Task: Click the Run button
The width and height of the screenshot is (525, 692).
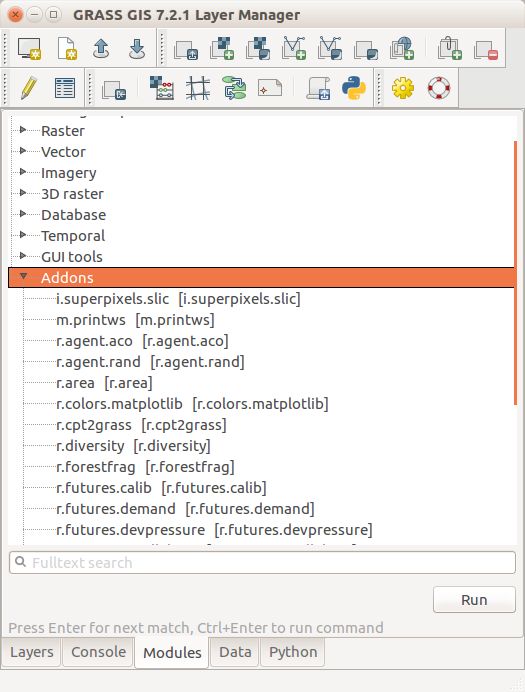Action: point(474,600)
